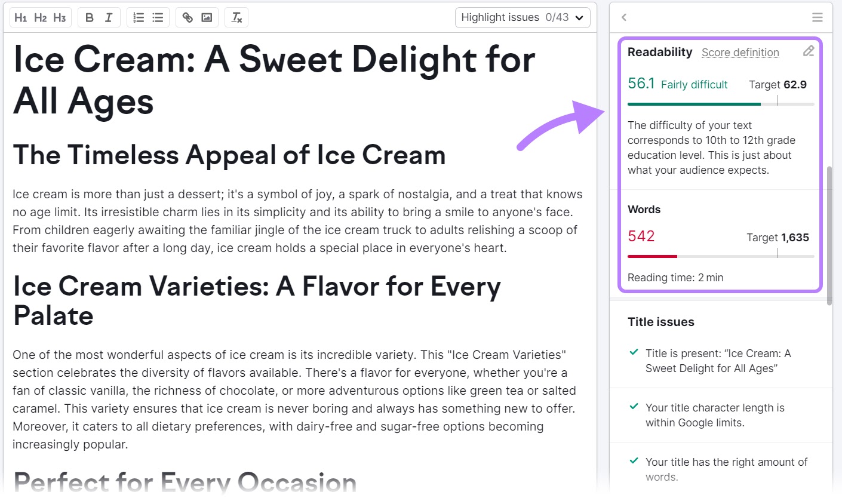Open the panel options hamburger menu
This screenshot has width=842, height=504.
point(817,17)
